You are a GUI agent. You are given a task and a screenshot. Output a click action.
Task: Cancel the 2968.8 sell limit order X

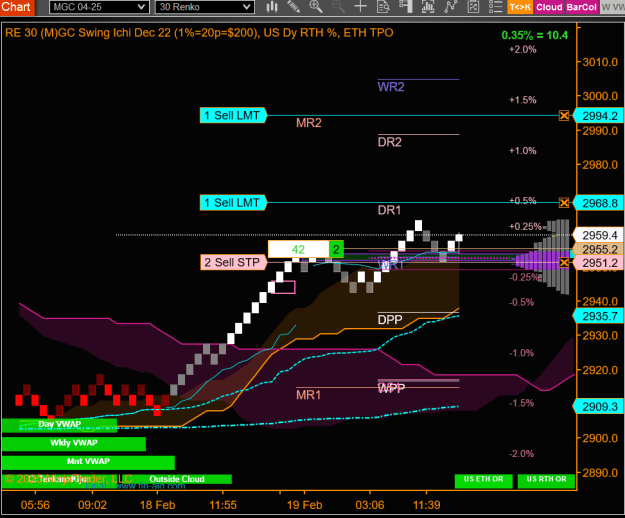(564, 203)
